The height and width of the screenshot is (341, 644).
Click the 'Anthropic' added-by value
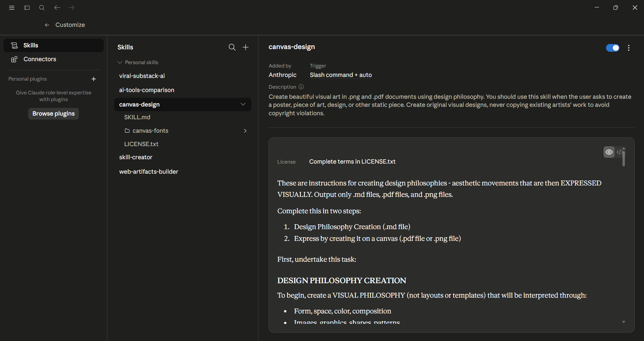(282, 75)
